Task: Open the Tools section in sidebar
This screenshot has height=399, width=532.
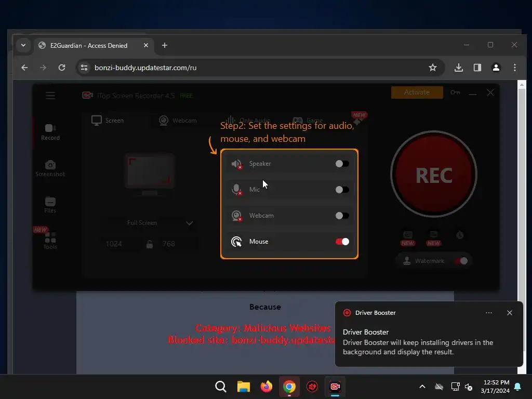Action: click(50, 241)
